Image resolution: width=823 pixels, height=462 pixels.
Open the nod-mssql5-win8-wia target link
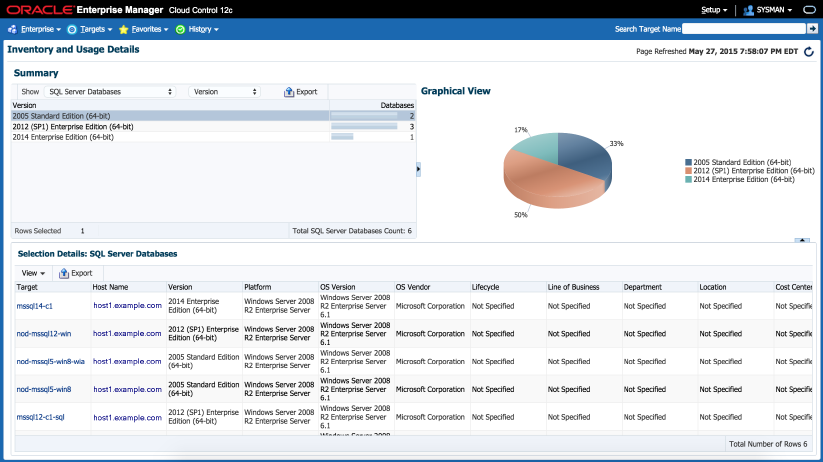pos(50,362)
